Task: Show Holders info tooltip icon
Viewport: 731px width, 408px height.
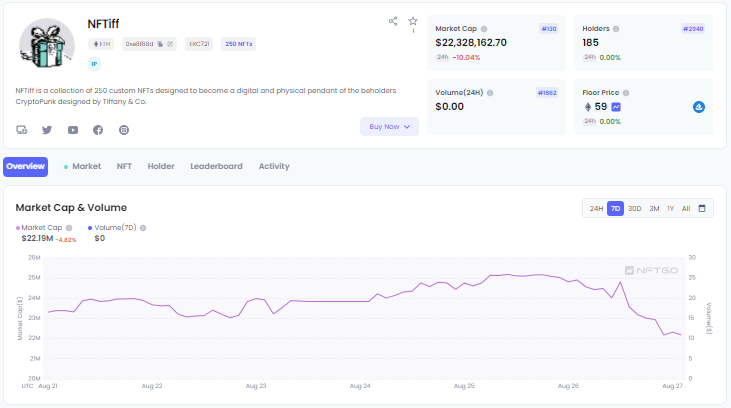Action: pos(616,29)
